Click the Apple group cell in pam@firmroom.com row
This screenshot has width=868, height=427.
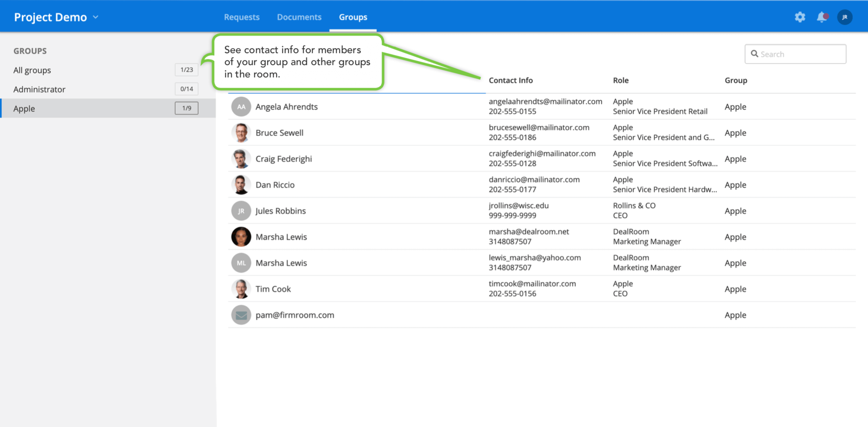pyautogui.click(x=735, y=315)
